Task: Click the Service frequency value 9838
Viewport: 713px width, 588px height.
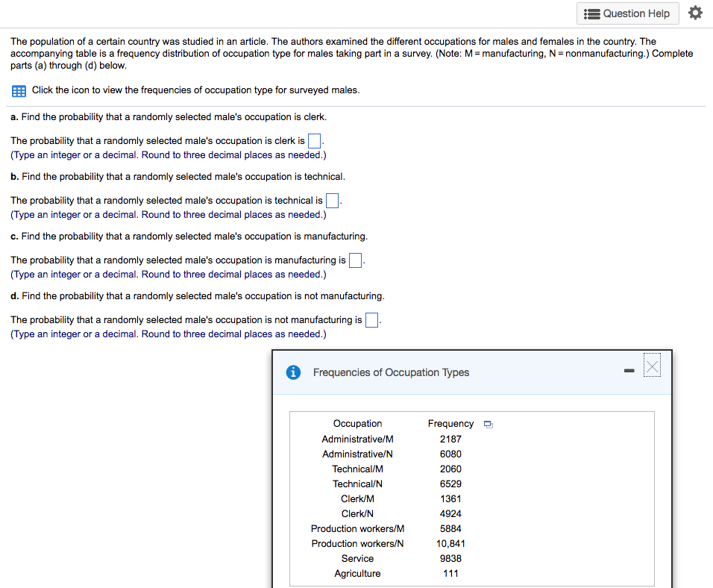Action: click(450, 559)
